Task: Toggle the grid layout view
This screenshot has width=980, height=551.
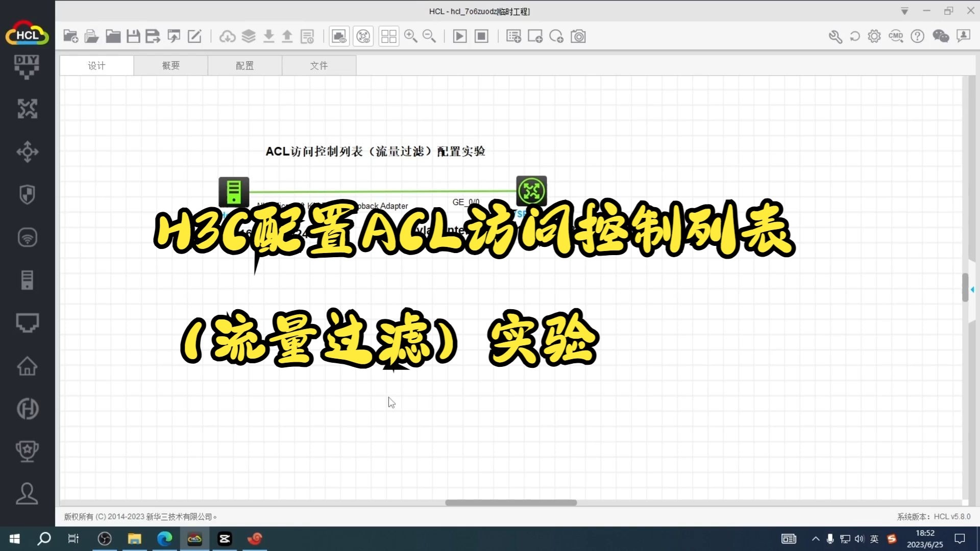Action: click(389, 36)
